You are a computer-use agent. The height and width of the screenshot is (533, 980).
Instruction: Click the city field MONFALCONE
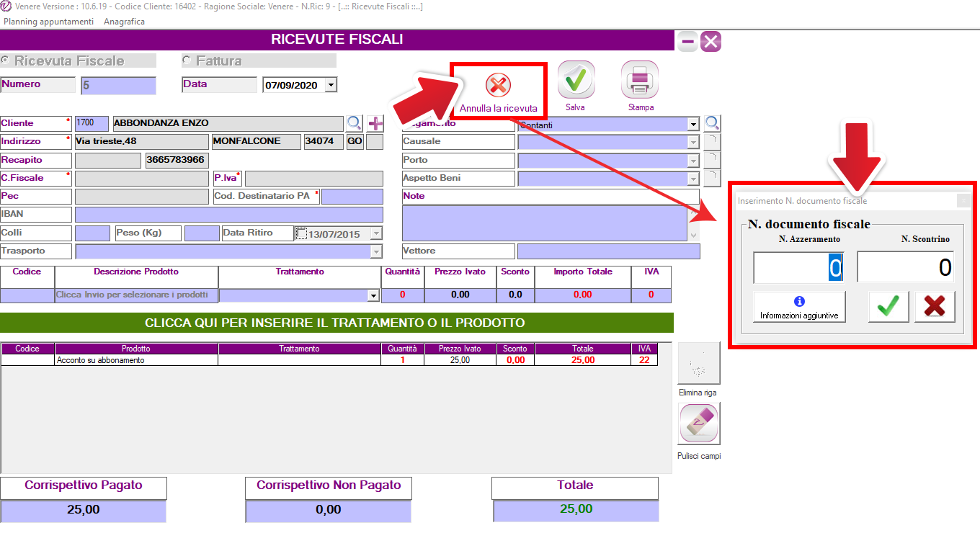coord(256,141)
